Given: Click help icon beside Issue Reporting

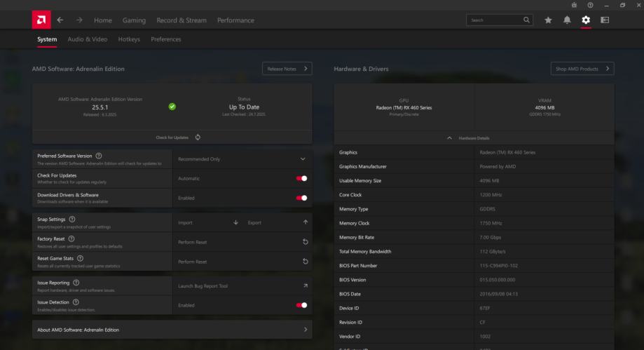Looking at the screenshot, I should click(76, 283).
